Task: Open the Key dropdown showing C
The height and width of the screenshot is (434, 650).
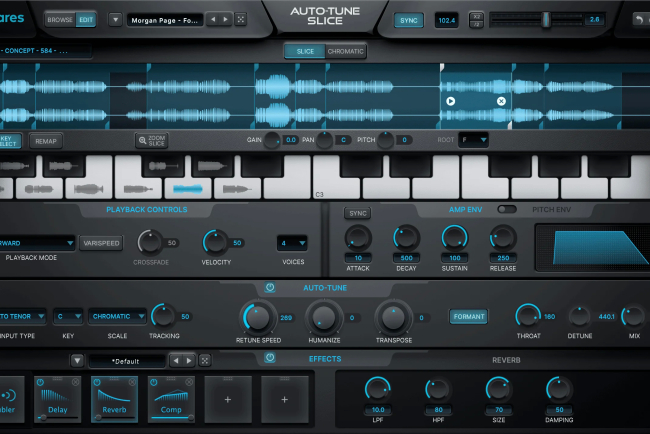Action: click(x=68, y=316)
